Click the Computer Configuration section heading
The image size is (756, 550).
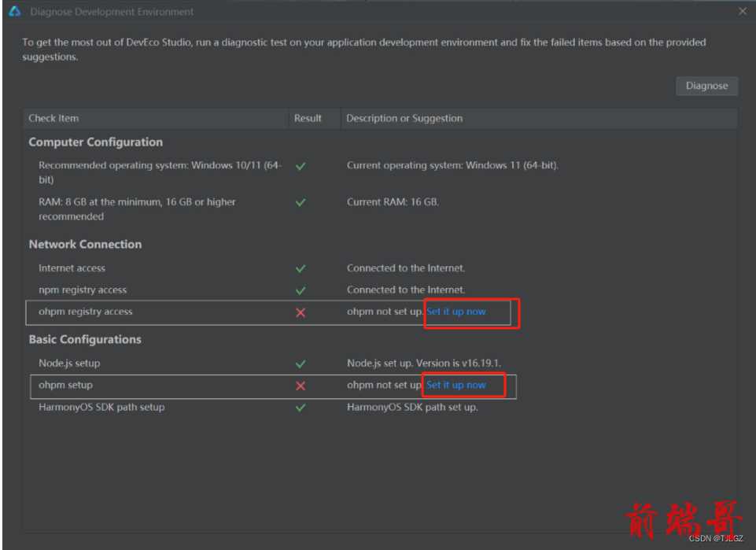point(95,142)
